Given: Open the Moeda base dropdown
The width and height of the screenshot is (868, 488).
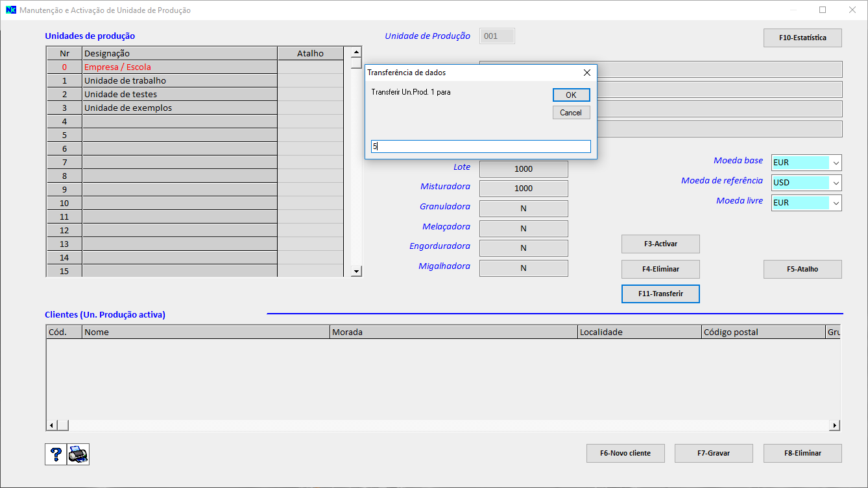Looking at the screenshot, I should click(x=836, y=163).
